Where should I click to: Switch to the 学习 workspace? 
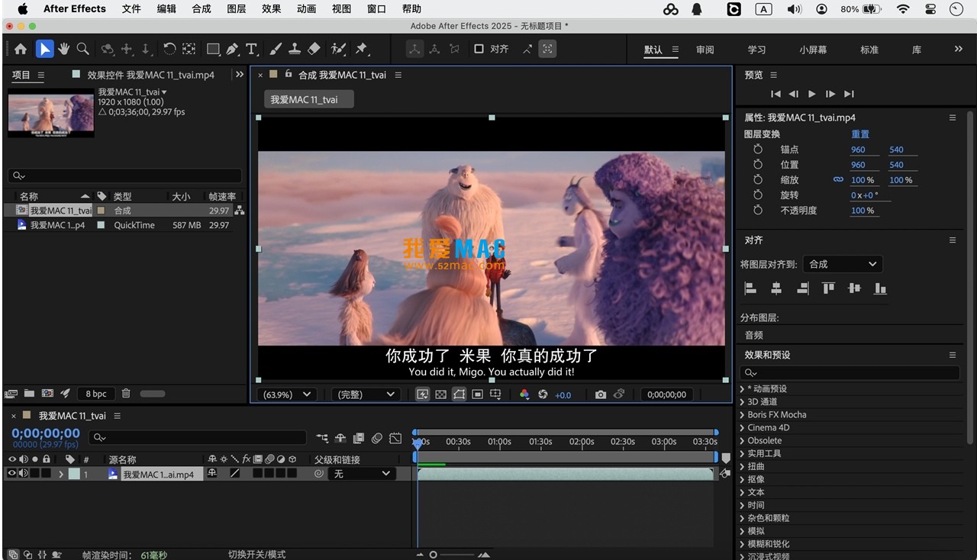pyautogui.click(x=756, y=50)
